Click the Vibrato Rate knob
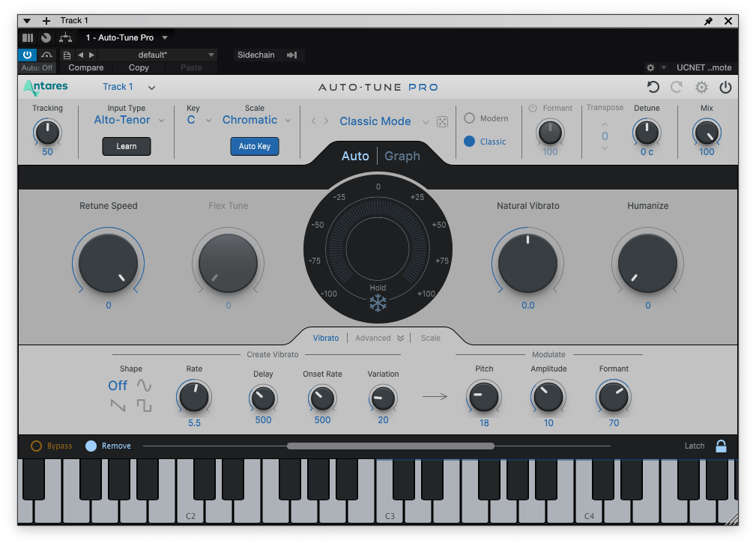The width and height of the screenshot is (756, 546). click(x=194, y=397)
